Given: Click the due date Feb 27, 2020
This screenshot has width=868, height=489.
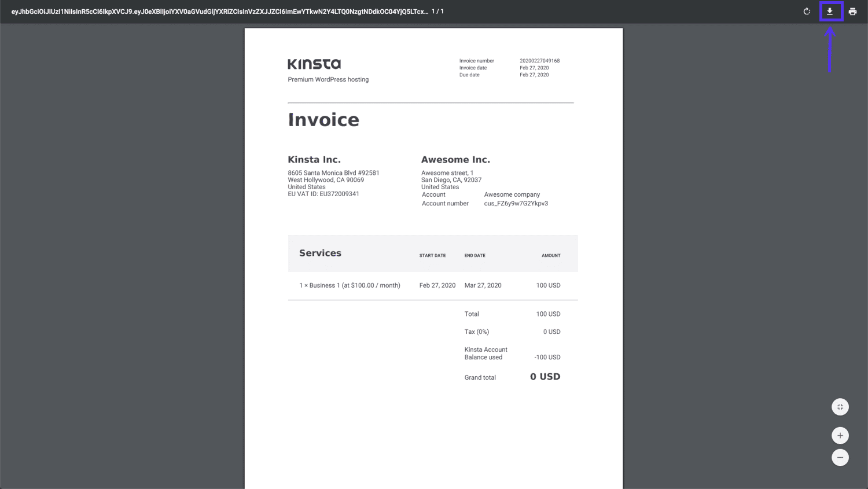Looking at the screenshot, I should pyautogui.click(x=534, y=75).
